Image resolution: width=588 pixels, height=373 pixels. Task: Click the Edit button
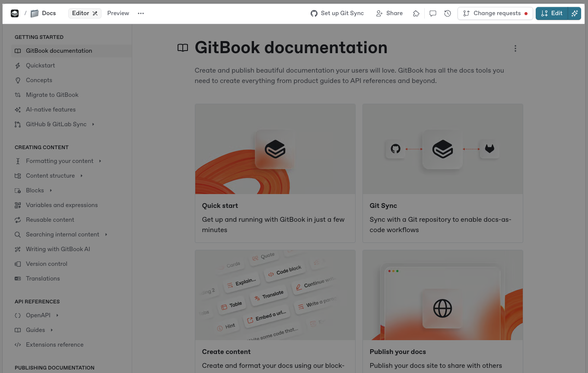tap(552, 13)
